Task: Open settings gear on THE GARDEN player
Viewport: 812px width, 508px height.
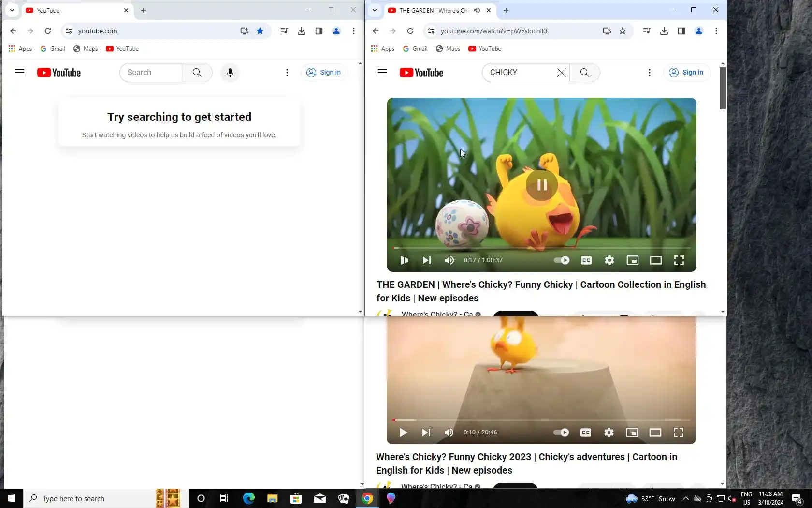Action: pos(609,260)
